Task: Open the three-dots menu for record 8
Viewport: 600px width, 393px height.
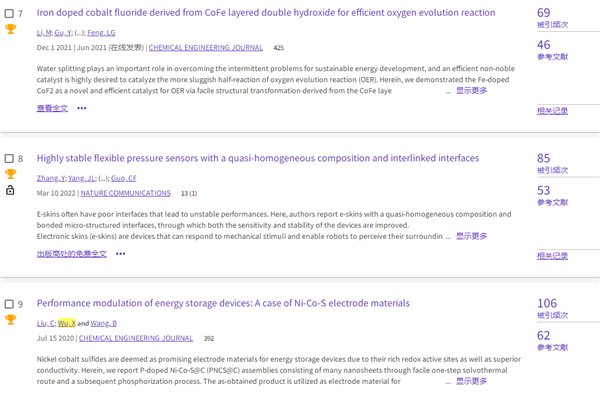Action: 121,254
